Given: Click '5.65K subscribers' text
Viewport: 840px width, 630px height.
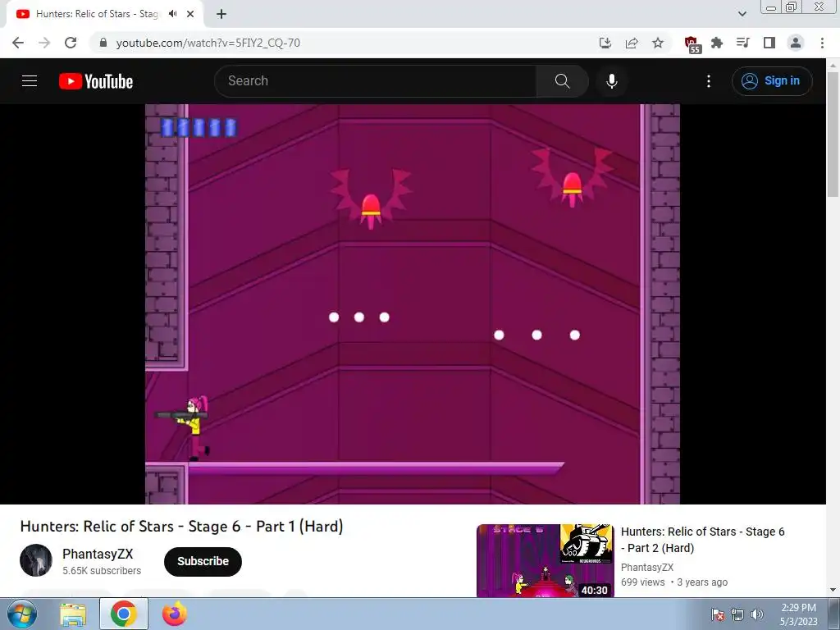Looking at the screenshot, I should pos(102,571).
